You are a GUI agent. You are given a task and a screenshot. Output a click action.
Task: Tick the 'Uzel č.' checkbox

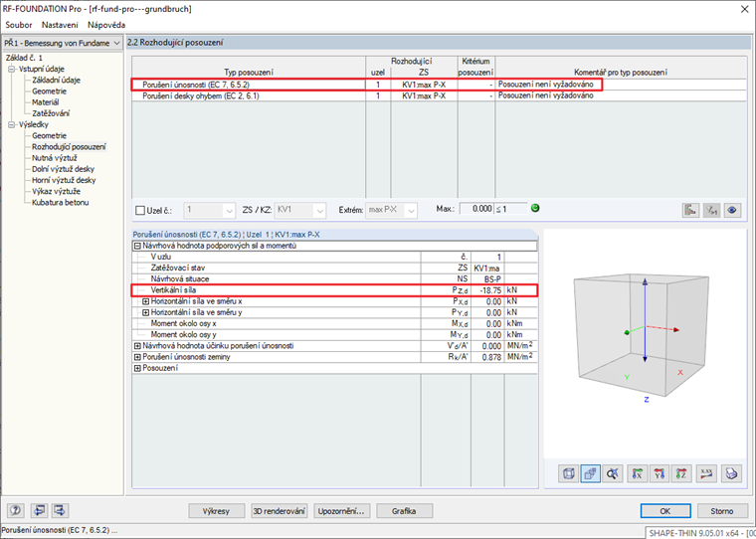[140, 210]
